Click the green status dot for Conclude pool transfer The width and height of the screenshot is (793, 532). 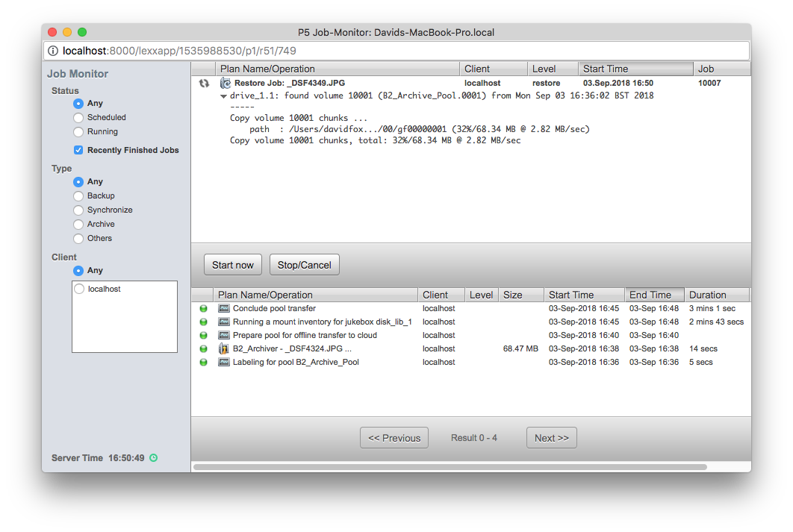pyautogui.click(x=203, y=308)
